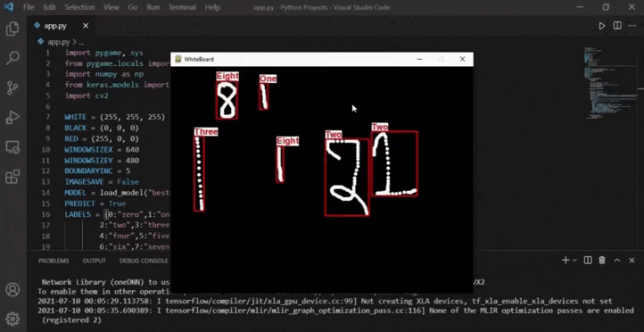Screen dimensions: 644x332
Task: Open the Manage gear icon
Action: pyautogui.click(x=12, y=319)
